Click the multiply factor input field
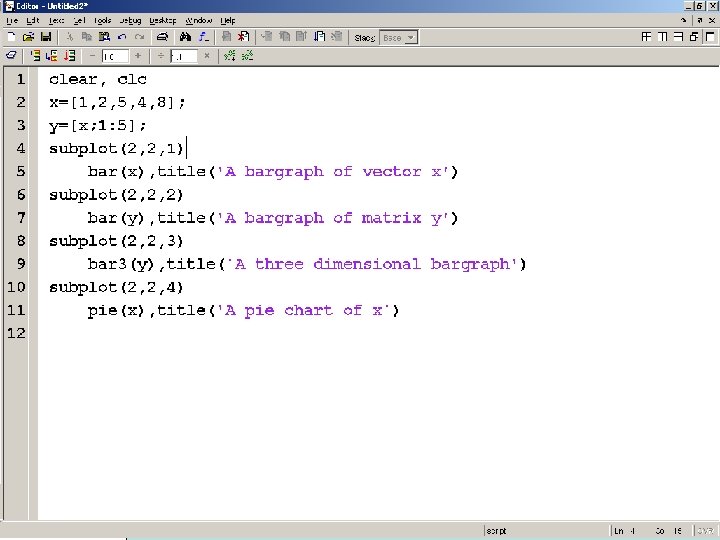The height and width of the screenshot is (540, 720). [184, 56]
